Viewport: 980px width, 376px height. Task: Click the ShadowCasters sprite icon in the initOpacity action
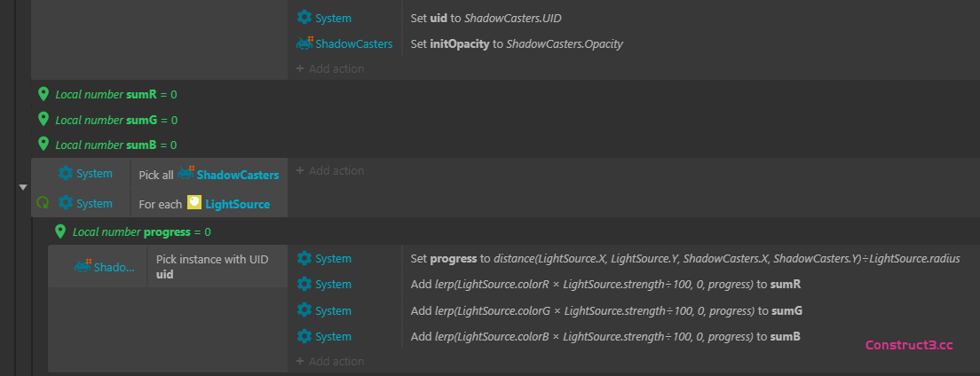304,43
